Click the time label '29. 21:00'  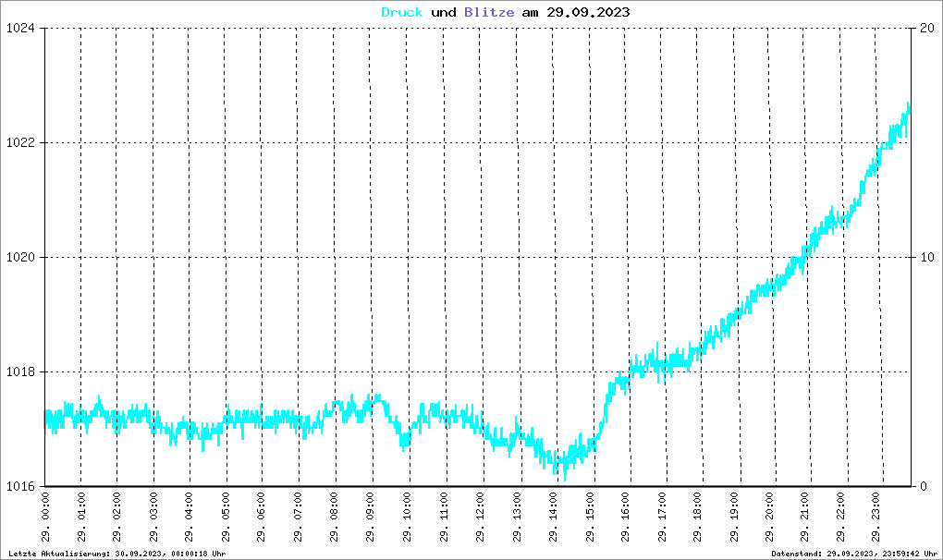805,517
